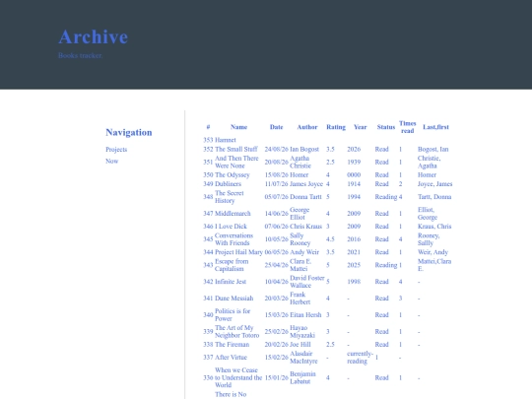Click the Benjamin Labatut author cell
The width and height of the screenshot is (532, 399).
coord(302,377)
